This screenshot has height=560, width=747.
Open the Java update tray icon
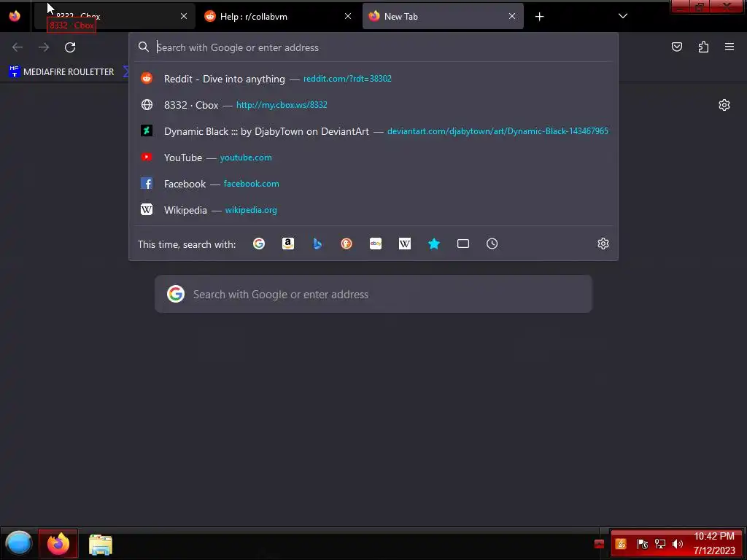621,544
